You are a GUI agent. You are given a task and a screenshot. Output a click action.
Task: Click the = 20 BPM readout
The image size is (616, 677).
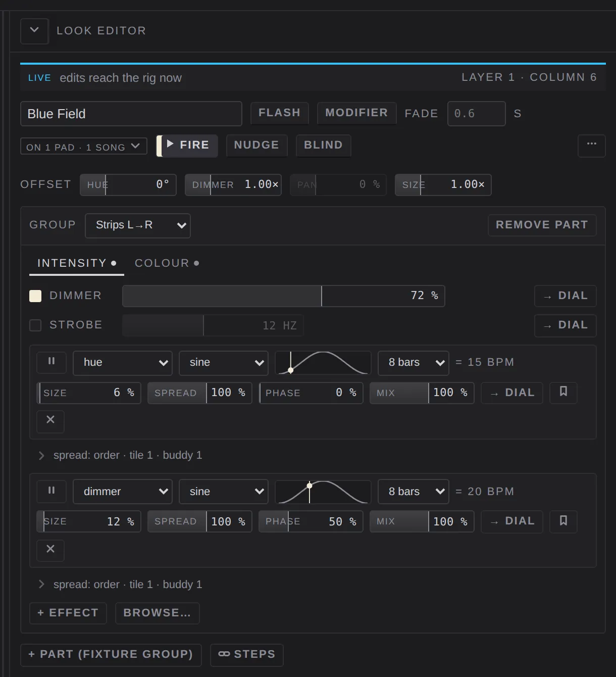[x=485, y=492]
